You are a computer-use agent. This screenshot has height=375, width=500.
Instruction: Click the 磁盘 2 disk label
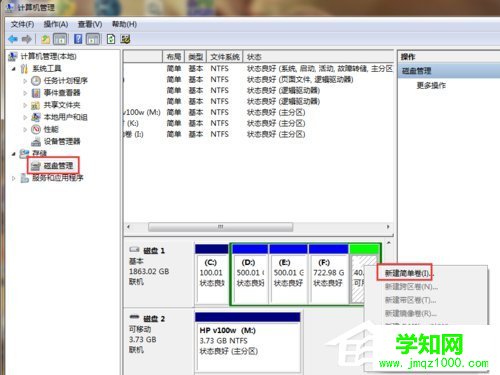(x=154, y=319)
